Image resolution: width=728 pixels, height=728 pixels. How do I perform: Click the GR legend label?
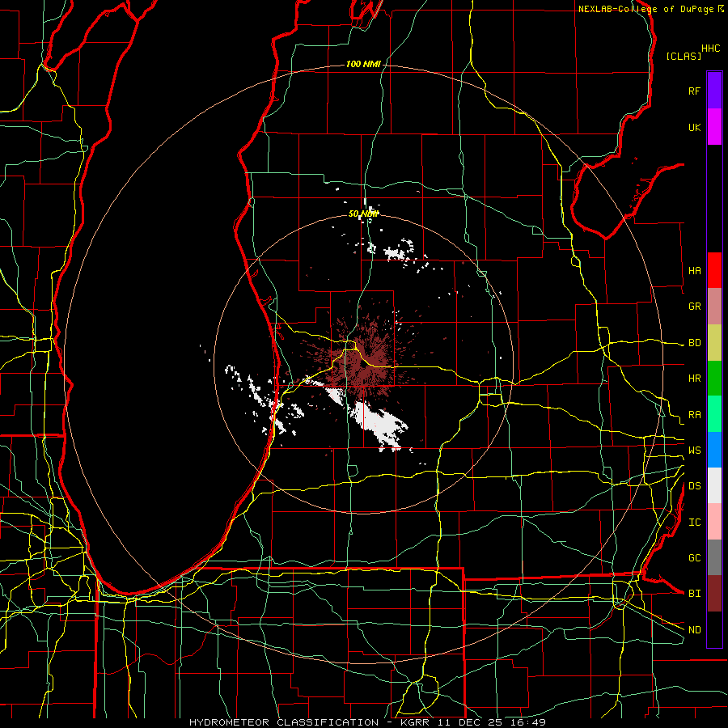[694, 307]
